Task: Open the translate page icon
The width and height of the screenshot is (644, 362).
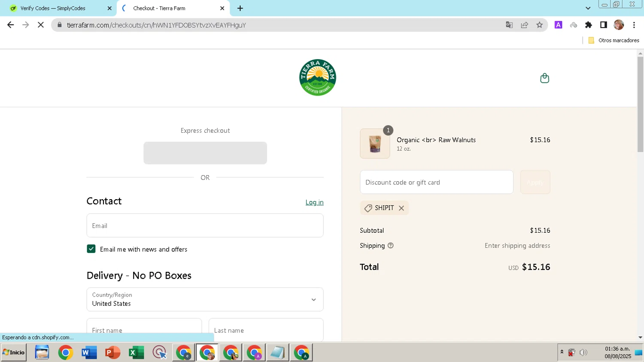Action: pyautogui.click(x=509, y=25)
